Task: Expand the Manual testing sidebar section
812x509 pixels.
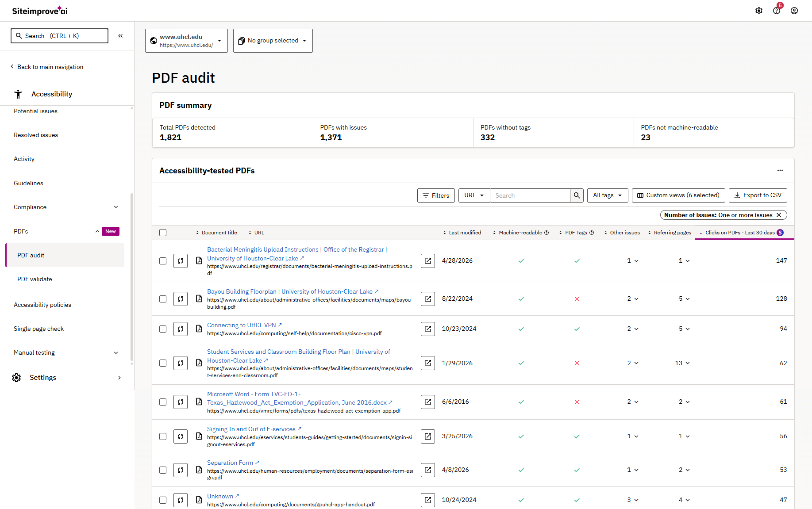Action: [116, 352]
